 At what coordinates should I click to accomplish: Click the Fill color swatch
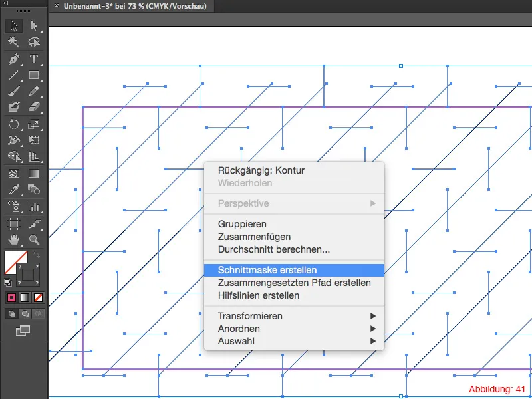click(13, 259)
